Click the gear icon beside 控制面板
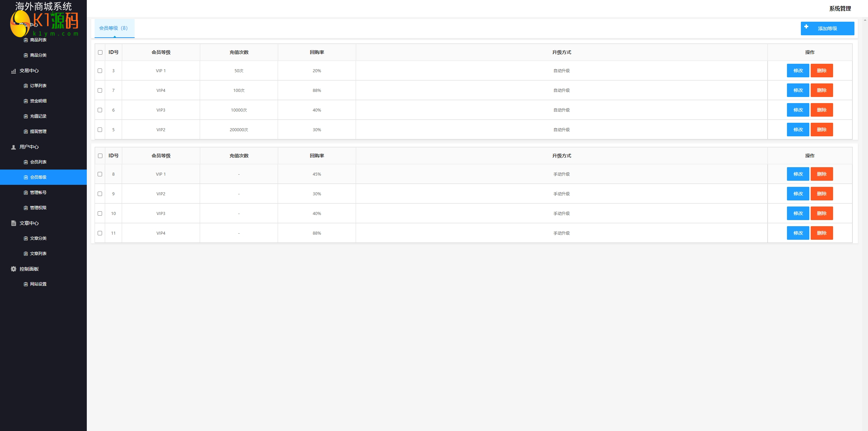The width and height of the screenshot is (868, 431). [14, 269]
